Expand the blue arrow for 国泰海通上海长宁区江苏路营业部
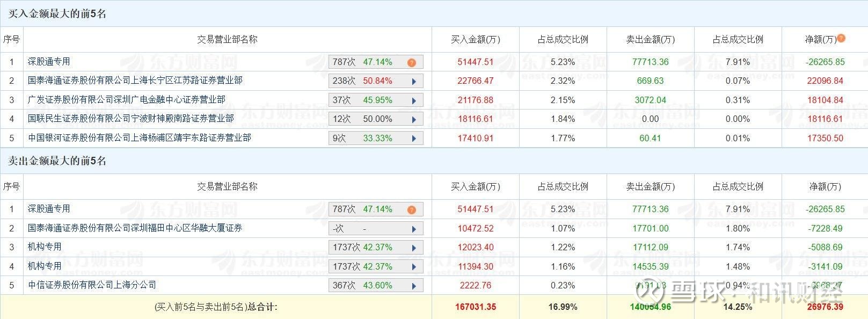This screenshot has height=319, width=868. pos(414,82)
